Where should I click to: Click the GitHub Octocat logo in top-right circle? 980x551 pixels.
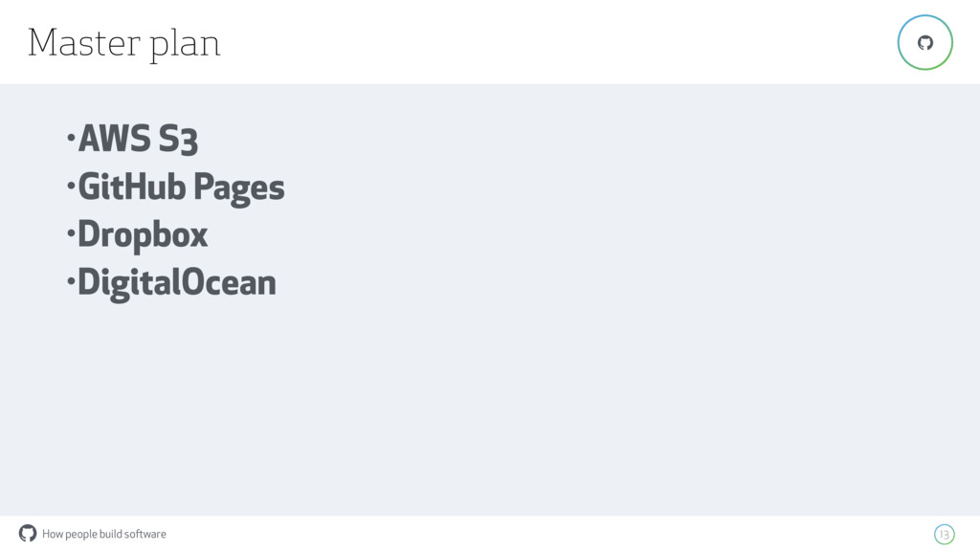pyautogui.click(x=925, y=42)
